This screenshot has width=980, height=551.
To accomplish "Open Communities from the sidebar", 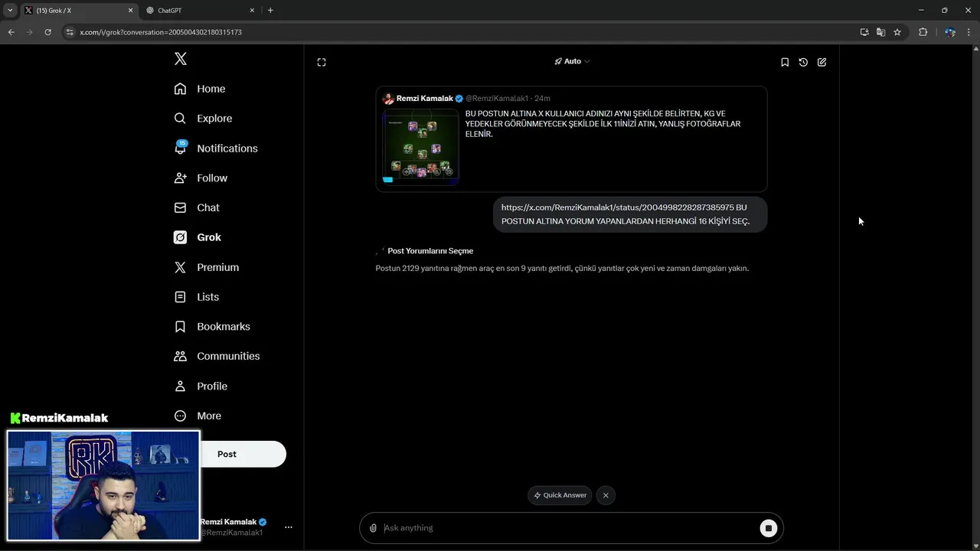I will [x=217, y=356].
